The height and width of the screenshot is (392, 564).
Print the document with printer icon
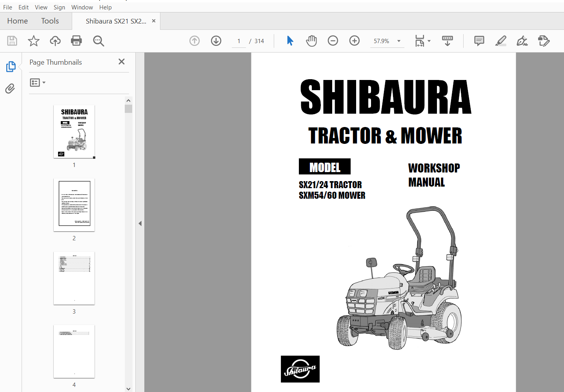tap(76, 41)
